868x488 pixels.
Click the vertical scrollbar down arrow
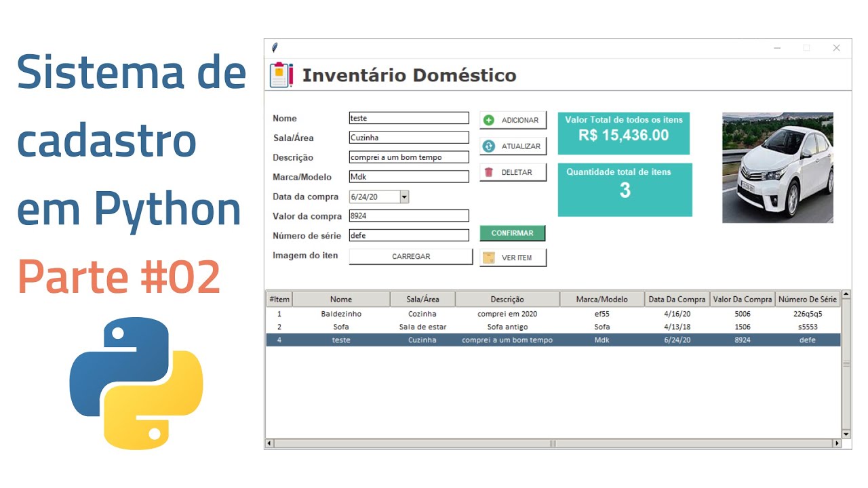846,434
